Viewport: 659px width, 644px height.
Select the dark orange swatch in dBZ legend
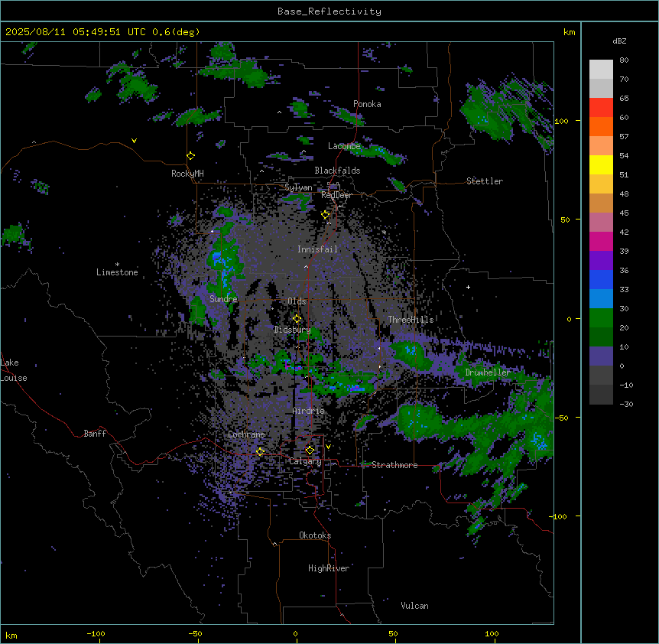pos(601,127)
